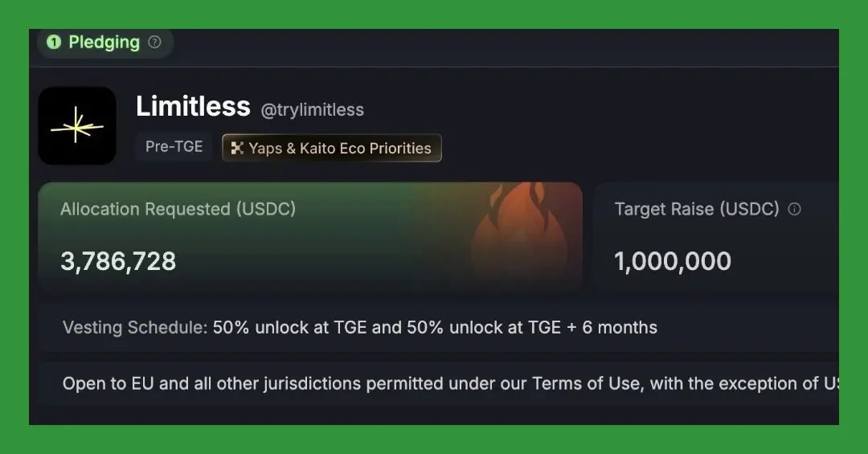Viewport: 868px width, 454px height.
Task: Click the Pledging label text
Action: point(104,43)
